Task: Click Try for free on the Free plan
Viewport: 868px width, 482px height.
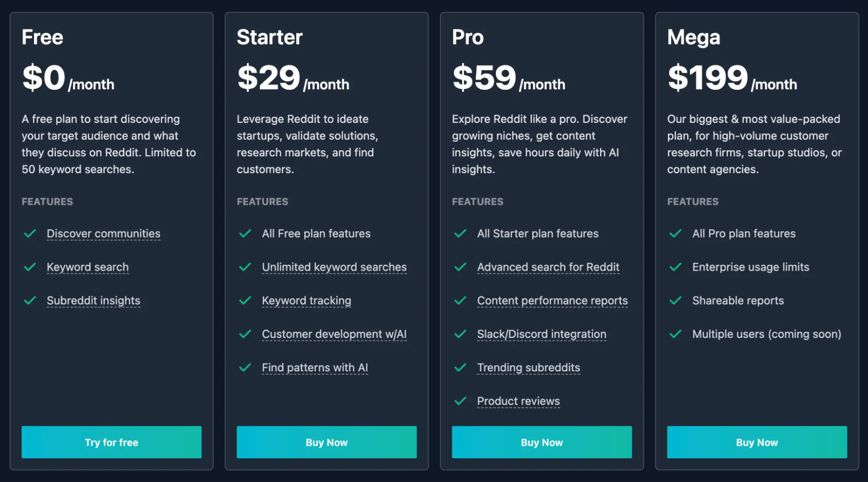Action: pos(111,442)
